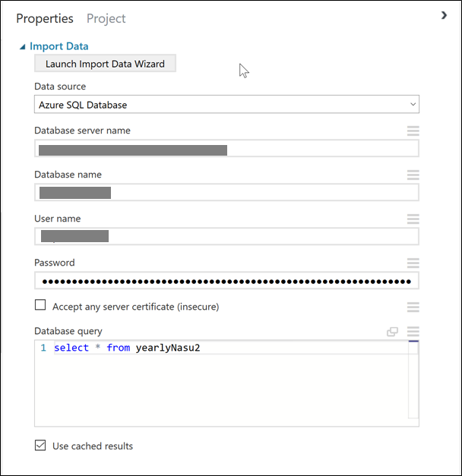Pop out the Database query editor window
The height and width of the screenshot is (476, 462).
tap(393, 332)
